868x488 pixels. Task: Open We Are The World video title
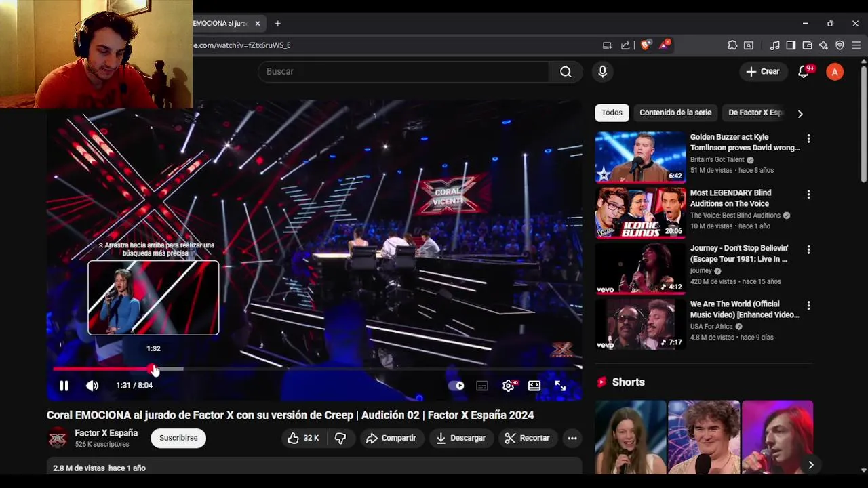(x=745, y=309)
